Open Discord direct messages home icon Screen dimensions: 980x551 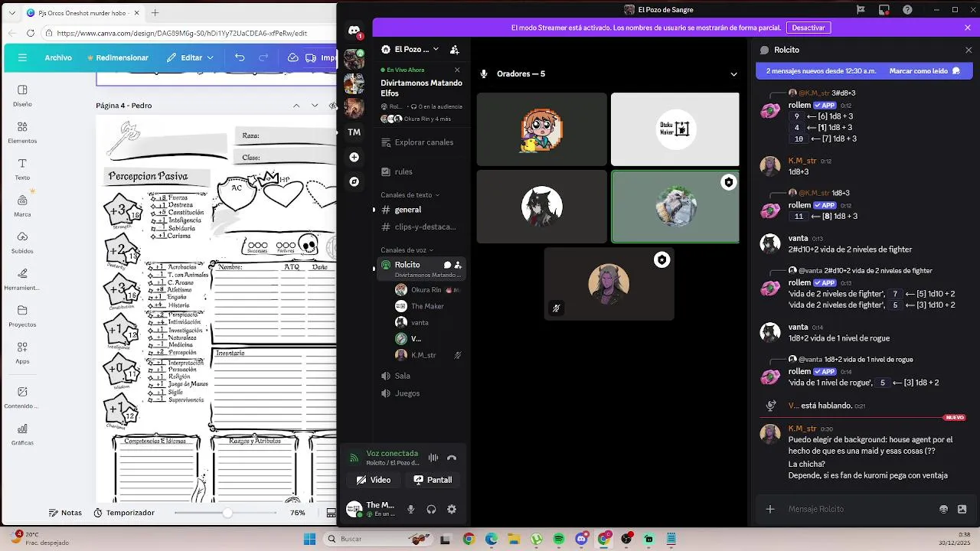click(x=354, y=31)
